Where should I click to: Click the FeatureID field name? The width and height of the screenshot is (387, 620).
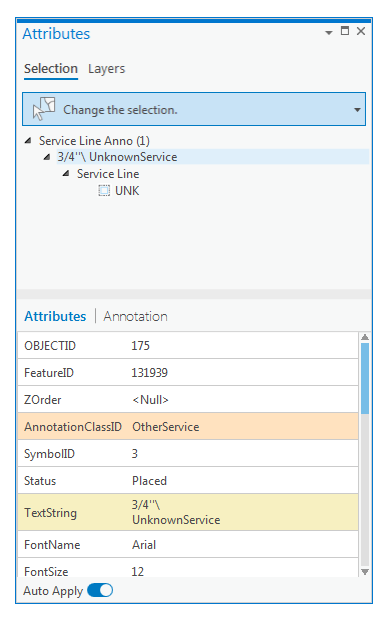tap(49, 372)
